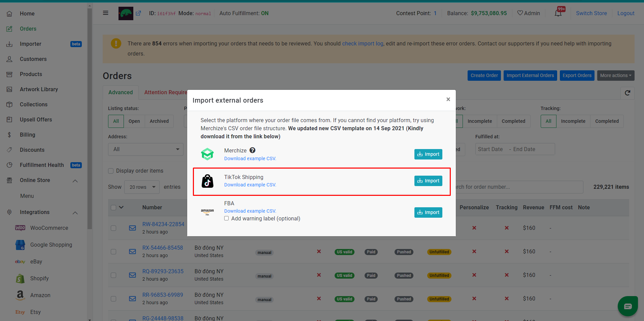Open the live chat widget

tap(628, 306)
